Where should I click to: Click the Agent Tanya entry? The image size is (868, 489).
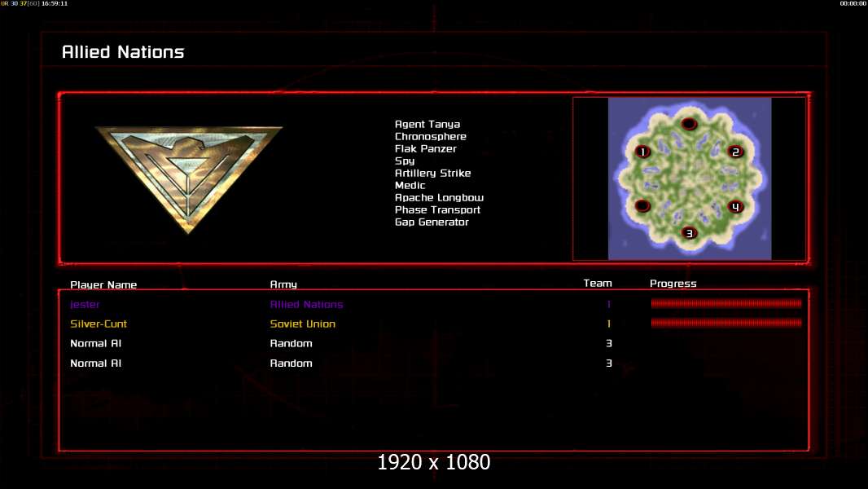pyautogui.click(x=427, y=125)
